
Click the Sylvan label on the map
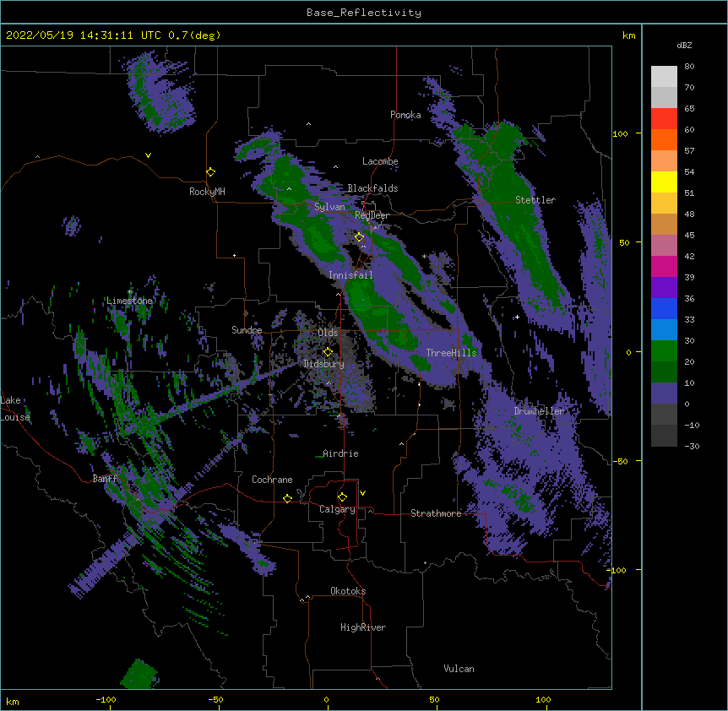click(x=329, y=207)
